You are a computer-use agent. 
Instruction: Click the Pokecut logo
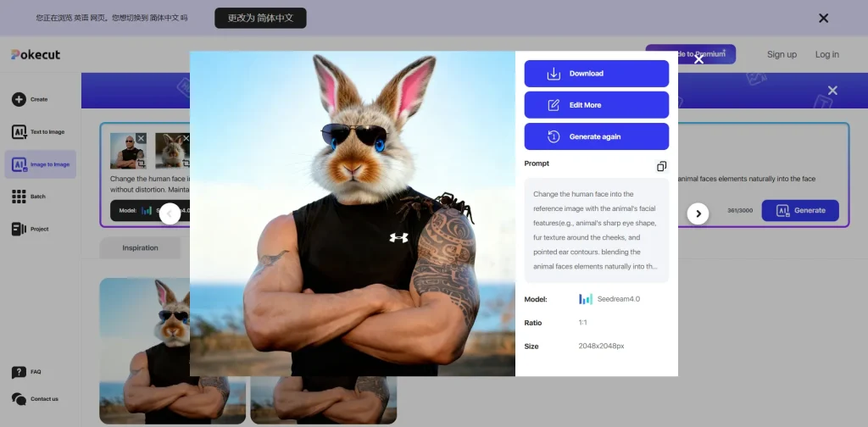pyautogui.click(x=36, y=54)
